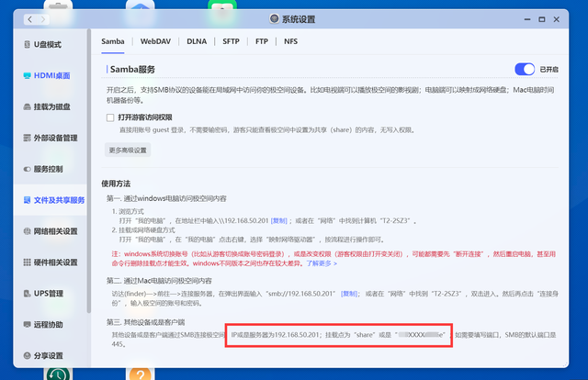Open the clock desktop icon below window
Viewport: 588px width, 380px height.
tap(58, 374)
